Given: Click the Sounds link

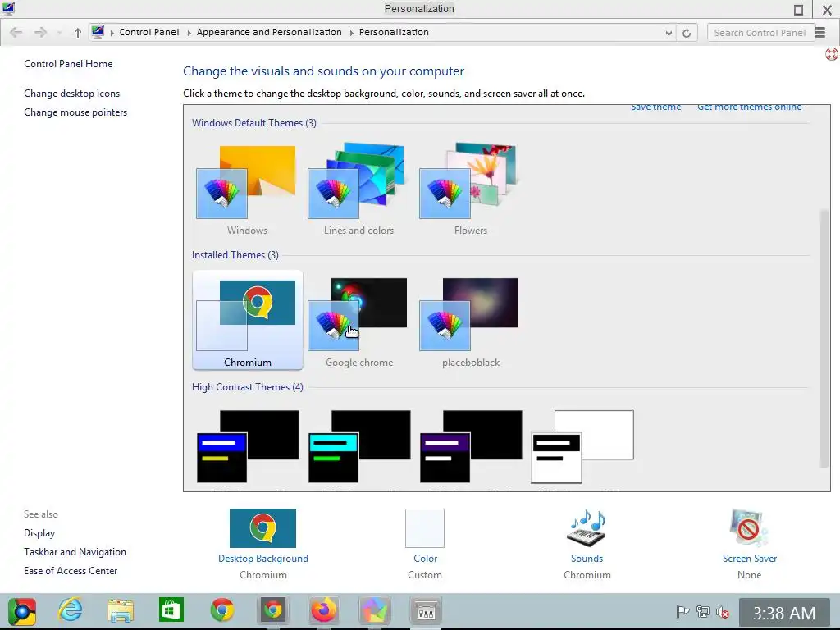Looking at the screenshot, I should coord(587,558).
